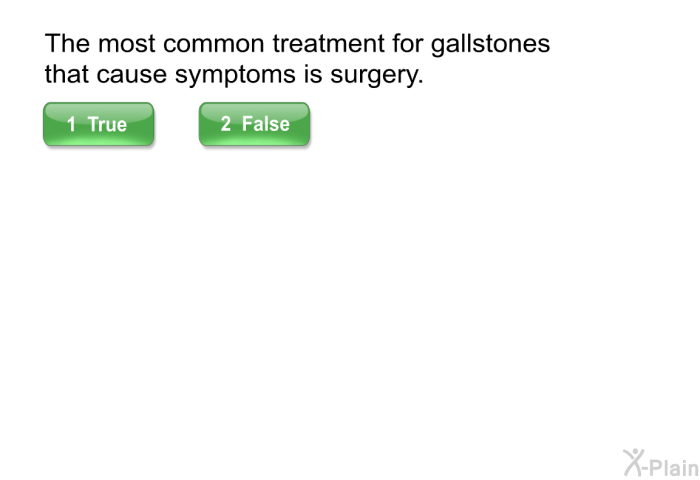The height and width of the screenshot is (480, 700).
Task: Select the True answer button
Action: [x=99, y=124]
